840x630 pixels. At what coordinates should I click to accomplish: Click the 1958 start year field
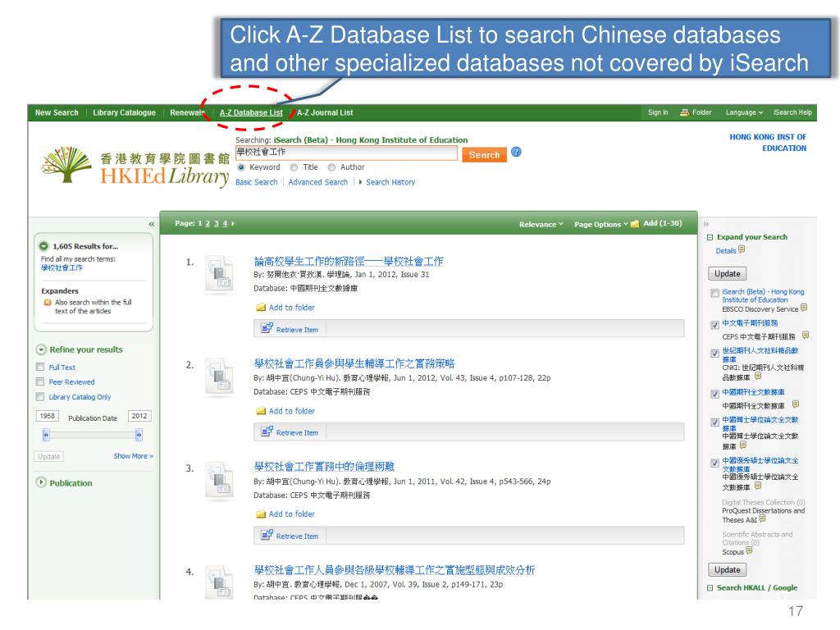[x=47, y=416]
